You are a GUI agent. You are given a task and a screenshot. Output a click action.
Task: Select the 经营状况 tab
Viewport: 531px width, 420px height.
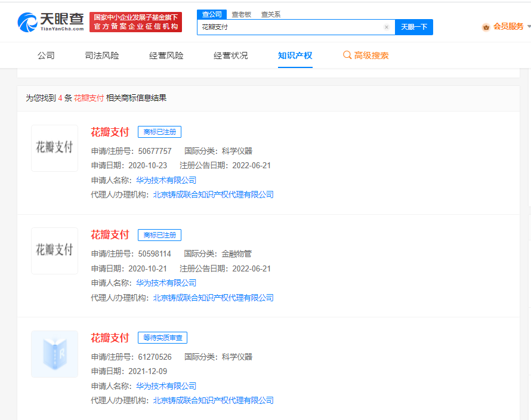tap(230, 54)
